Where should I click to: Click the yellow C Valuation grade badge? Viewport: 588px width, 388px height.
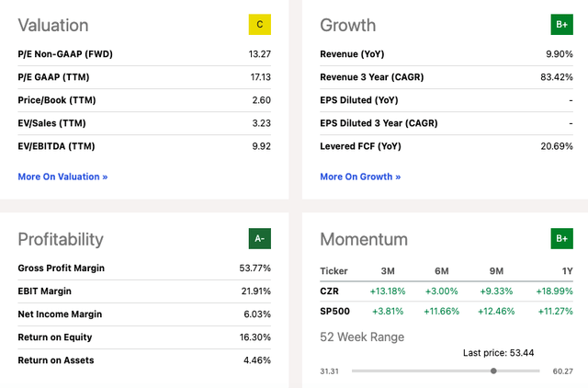[x=259, y=25]
